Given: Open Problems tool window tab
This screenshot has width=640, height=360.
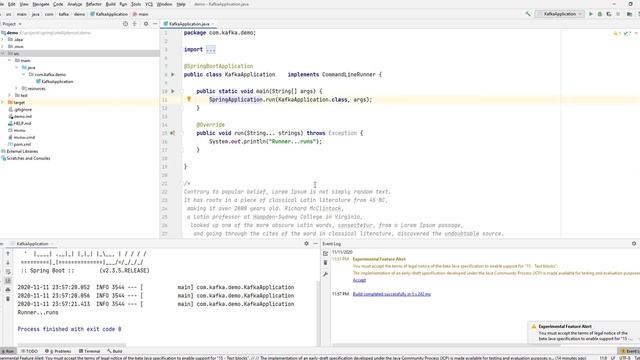Looking at the screenshot, I should [58, 351].
